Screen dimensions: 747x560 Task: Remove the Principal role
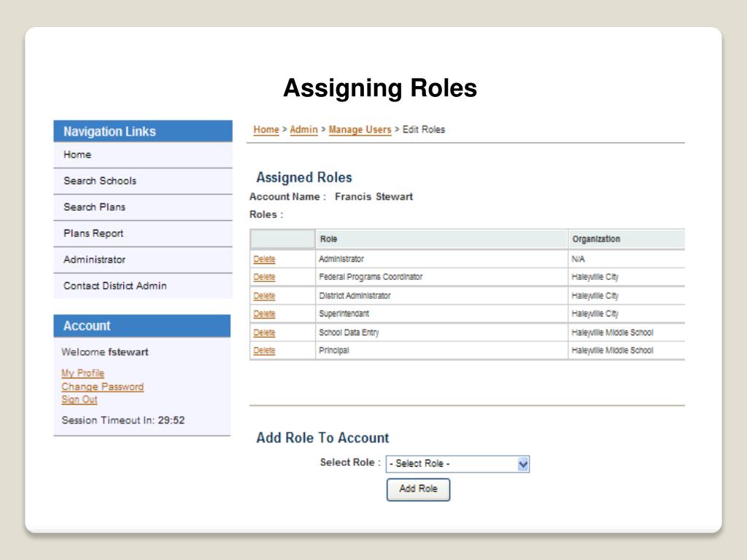pyautogui.click(x=264, y=351)
